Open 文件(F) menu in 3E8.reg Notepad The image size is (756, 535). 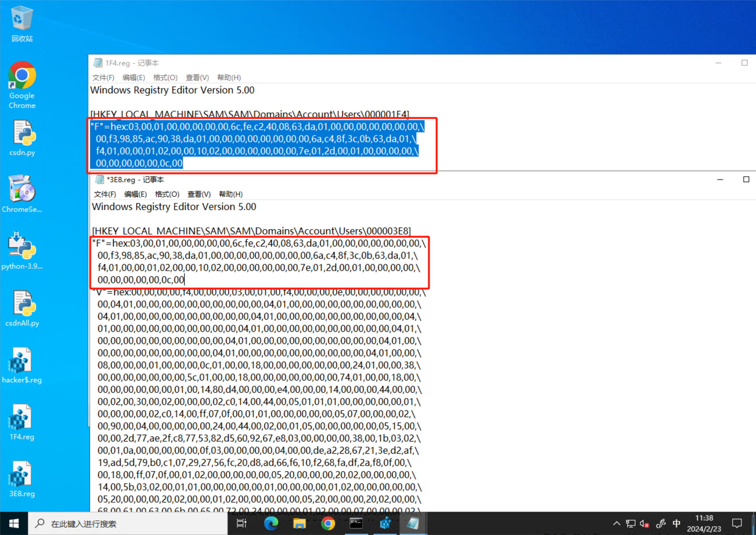click(x=105, y=194)
